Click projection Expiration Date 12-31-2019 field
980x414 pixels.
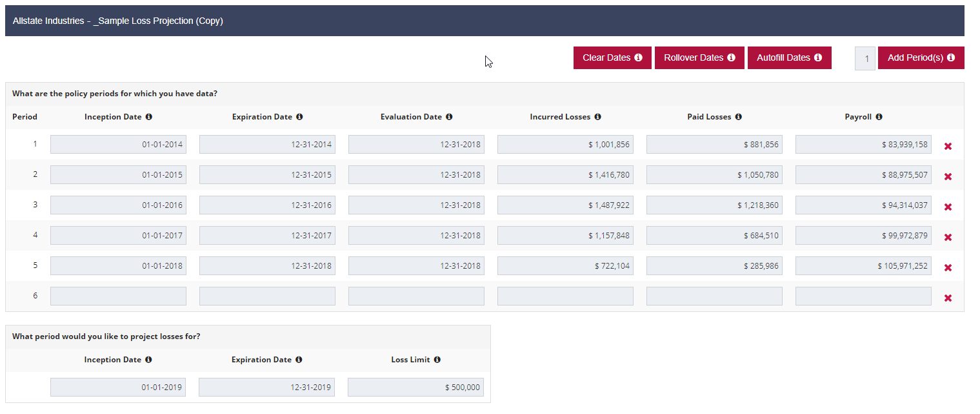pyautogui.click(x=266, y=387)
